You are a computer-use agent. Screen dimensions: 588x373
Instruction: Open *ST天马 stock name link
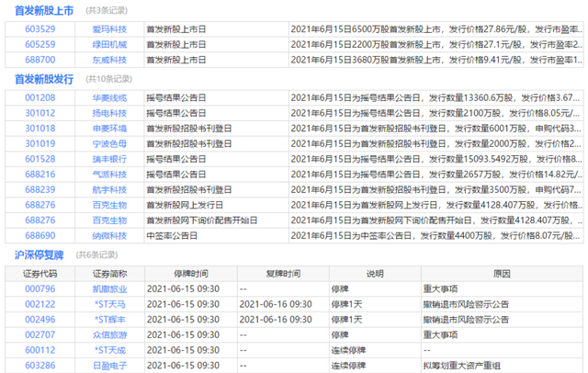110,304
